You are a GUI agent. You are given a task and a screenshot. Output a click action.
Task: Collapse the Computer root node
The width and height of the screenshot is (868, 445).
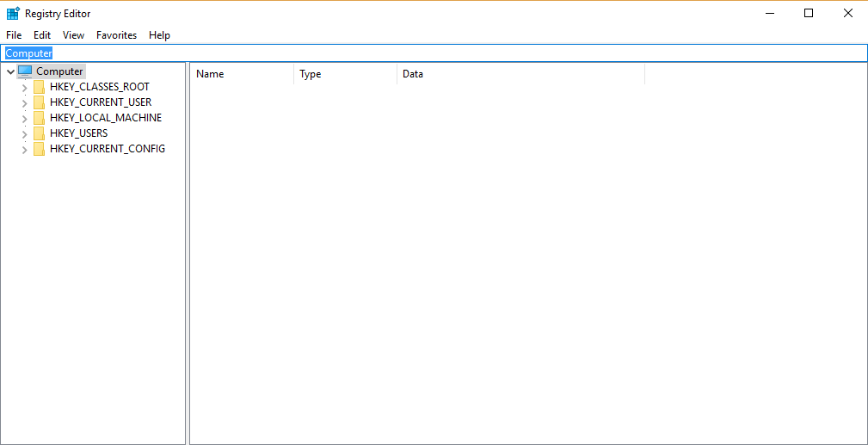click(x=10, y=71)
